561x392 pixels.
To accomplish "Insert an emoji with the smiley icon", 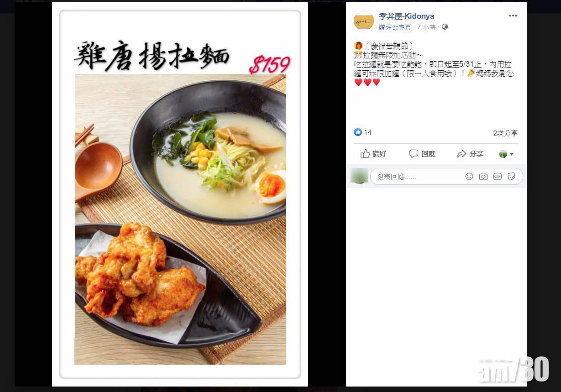I will 469,177.
